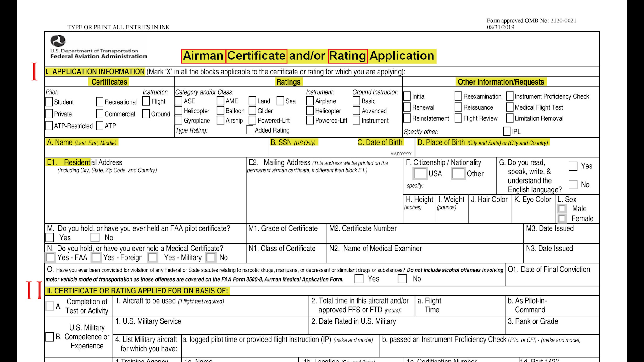Click the Weight (pounds) field
This screenshot has height=362, width=644.
(x=452, y=209)
